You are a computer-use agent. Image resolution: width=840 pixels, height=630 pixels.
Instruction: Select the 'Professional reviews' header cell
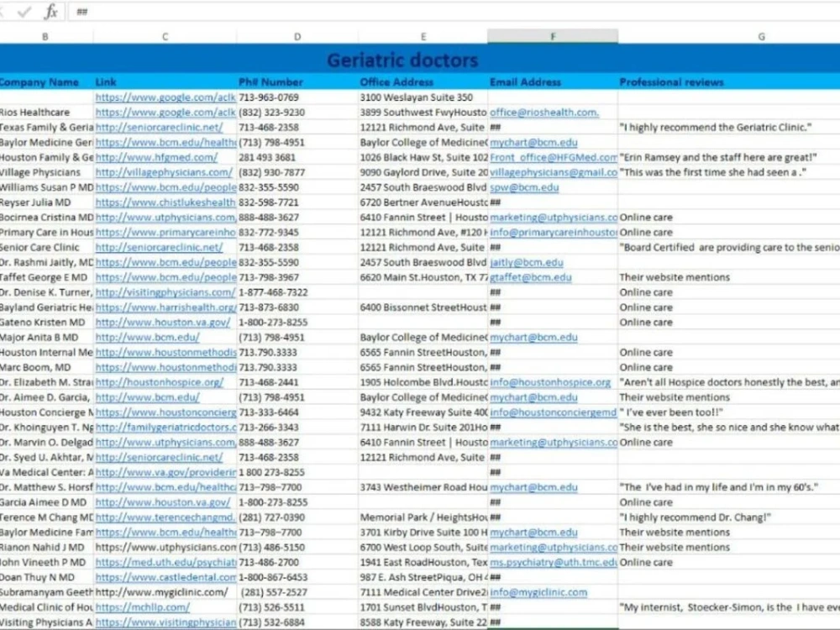pyautogui.click(x=728, y=82)
